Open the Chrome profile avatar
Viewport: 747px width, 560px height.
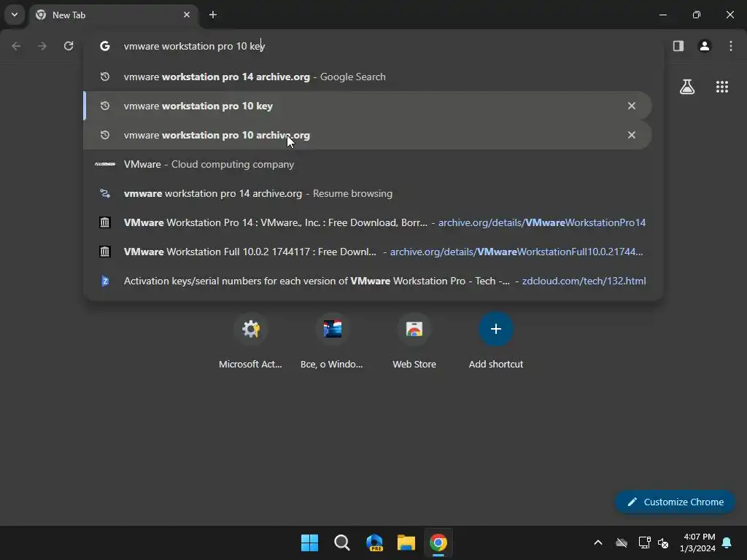(x=705, y=46)
